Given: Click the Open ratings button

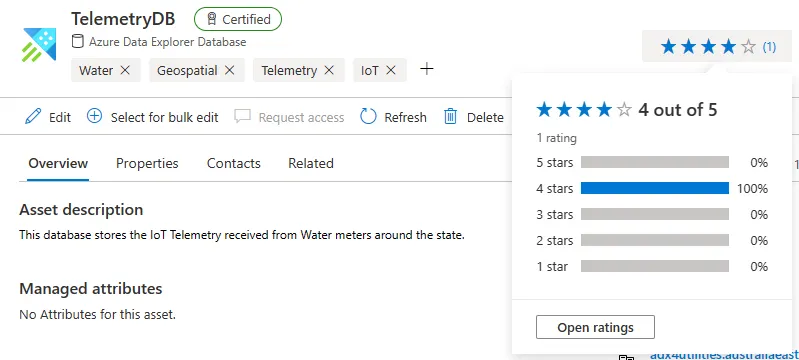Looking at the screenshot, I should pyautogui.click(x=595, y=327).
